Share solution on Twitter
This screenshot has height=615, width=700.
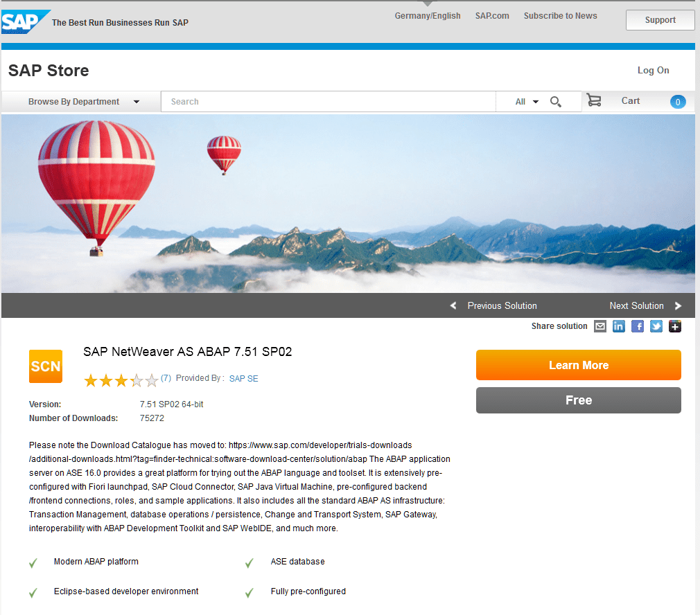656,326
